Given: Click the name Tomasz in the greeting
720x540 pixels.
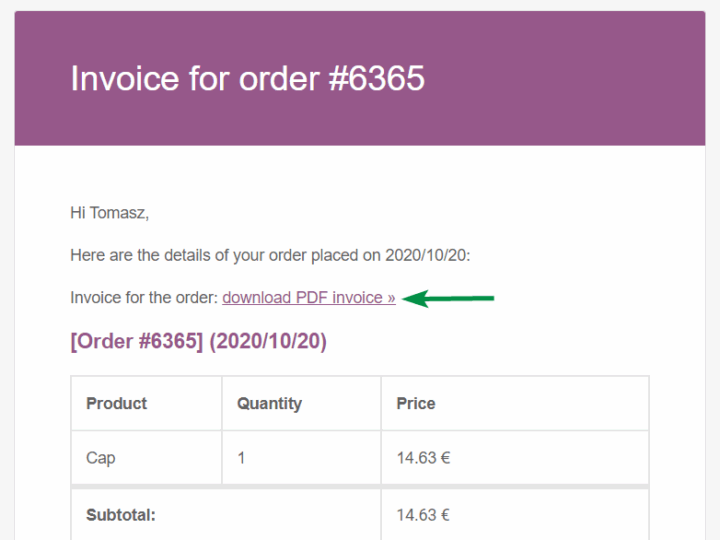Looking at the screenshot, I should click(x=117, y=212).
